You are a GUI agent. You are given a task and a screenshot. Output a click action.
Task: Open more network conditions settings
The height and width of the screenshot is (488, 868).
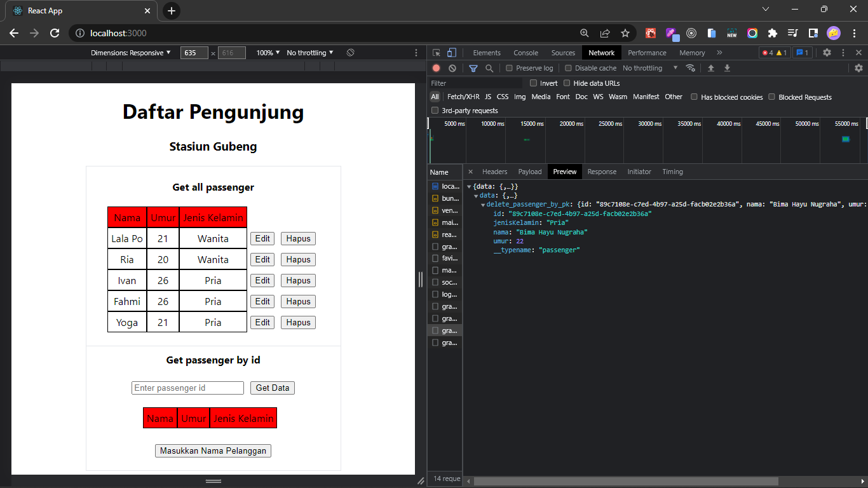(691, 68)
